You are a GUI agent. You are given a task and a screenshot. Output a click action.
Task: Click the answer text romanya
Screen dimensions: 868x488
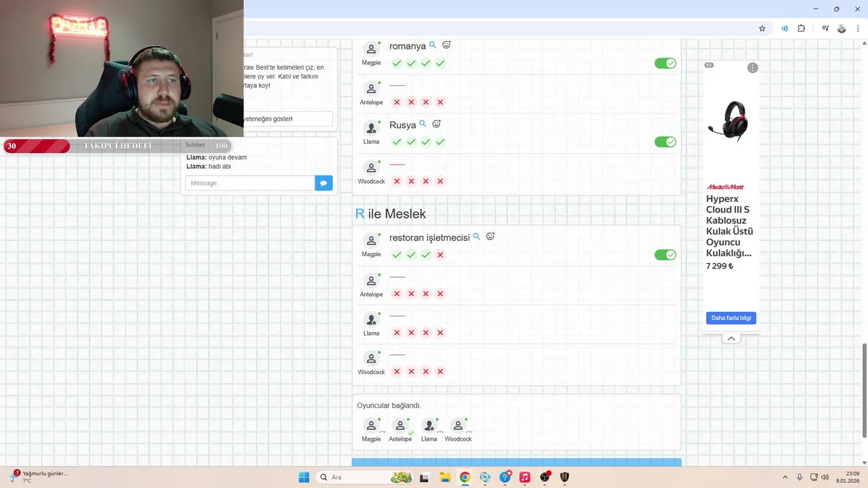pos(408,46)
